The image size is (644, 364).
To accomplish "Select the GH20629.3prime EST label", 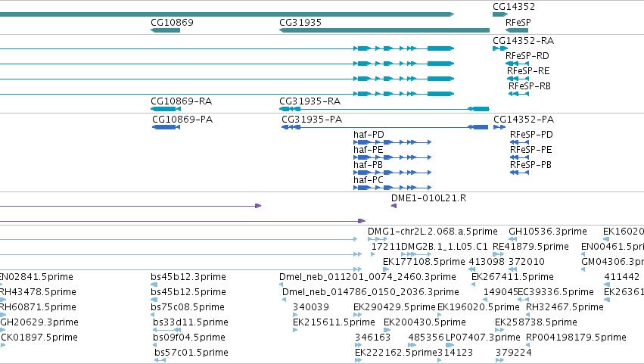I will (39, 323).
